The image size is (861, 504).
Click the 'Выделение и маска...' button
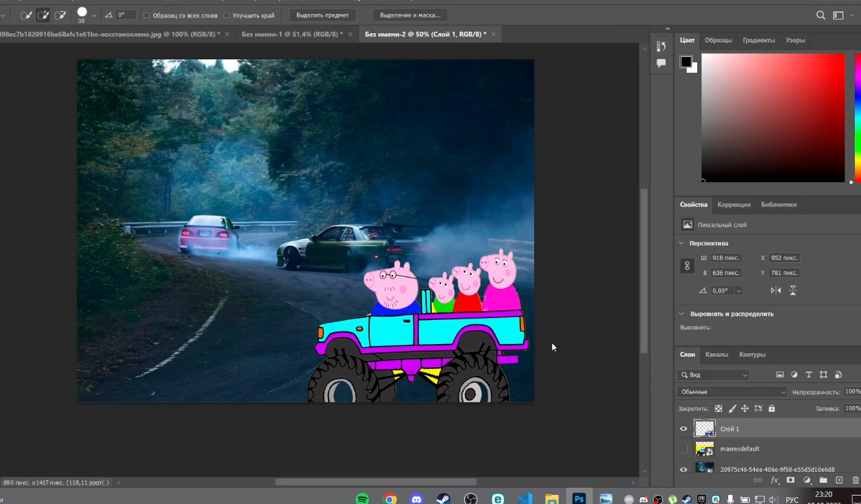410,15
